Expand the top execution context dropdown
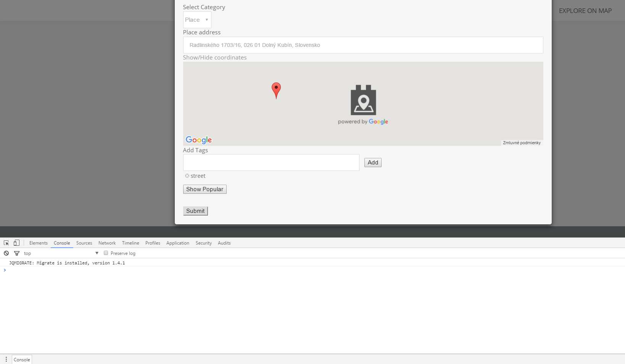625x364 pixels. [61, 253]
